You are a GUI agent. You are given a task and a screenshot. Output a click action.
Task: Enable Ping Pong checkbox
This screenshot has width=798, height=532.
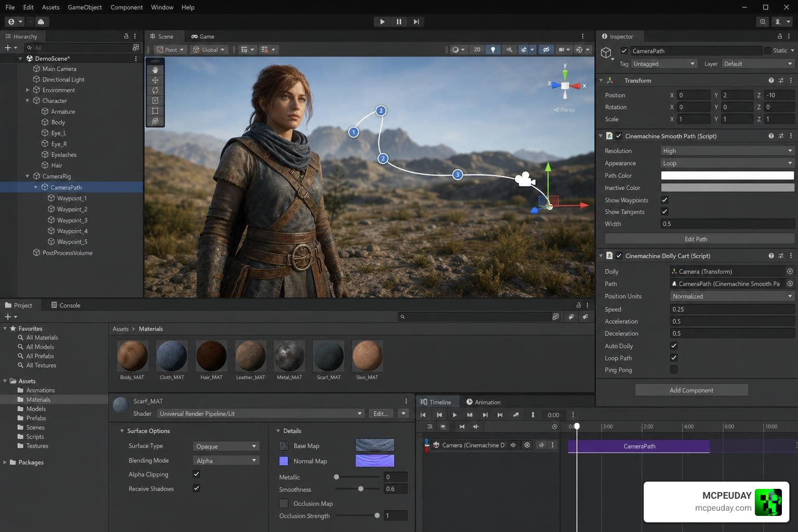coord(674,370)
